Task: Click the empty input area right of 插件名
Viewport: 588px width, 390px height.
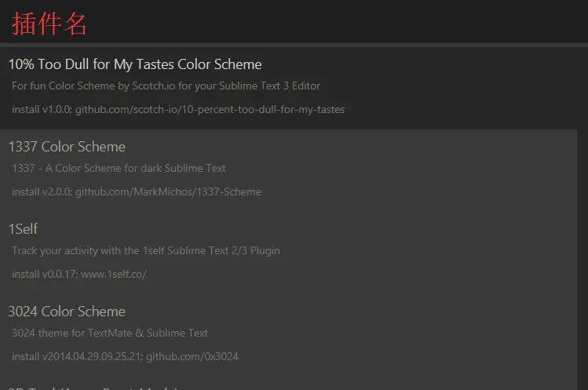Action: click(338, 23)
